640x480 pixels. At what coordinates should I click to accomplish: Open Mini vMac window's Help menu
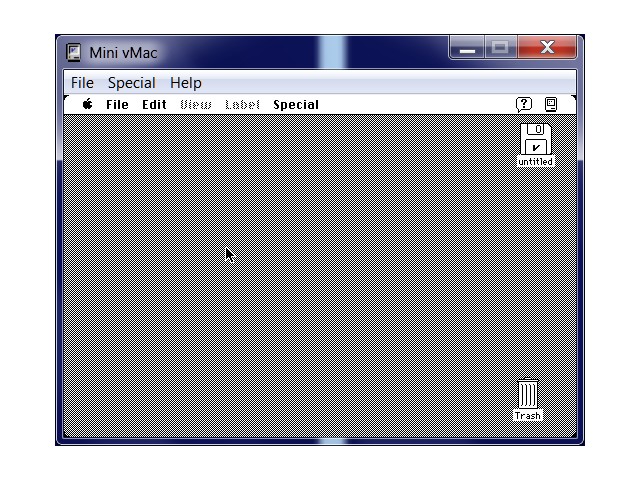[186, 83]
